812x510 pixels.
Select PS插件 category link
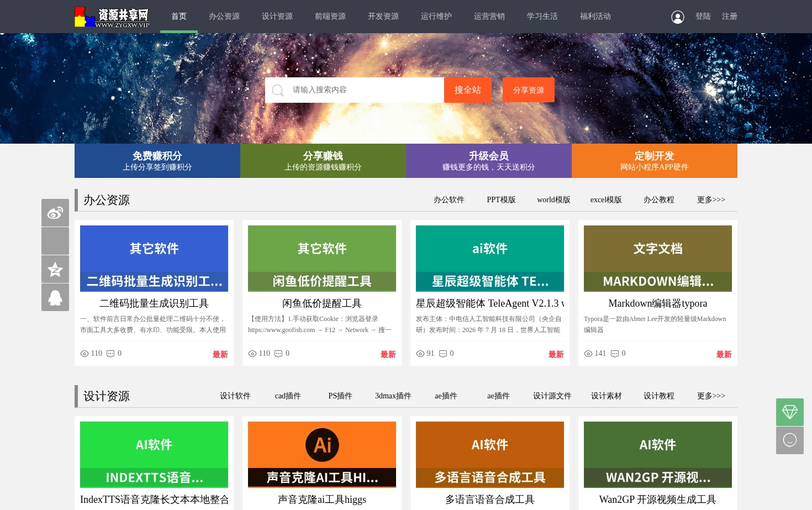coord(340,396)
